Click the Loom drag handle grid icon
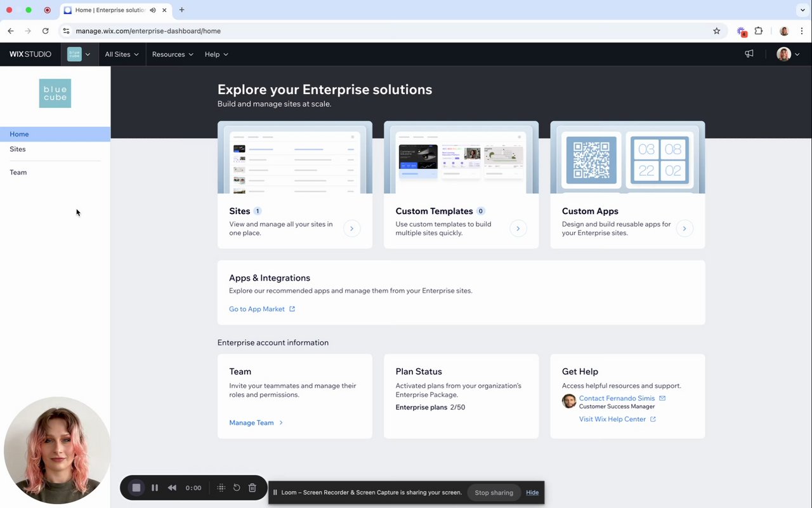The height and width of the screenshot is (508, 812). (x=221, y=488)
